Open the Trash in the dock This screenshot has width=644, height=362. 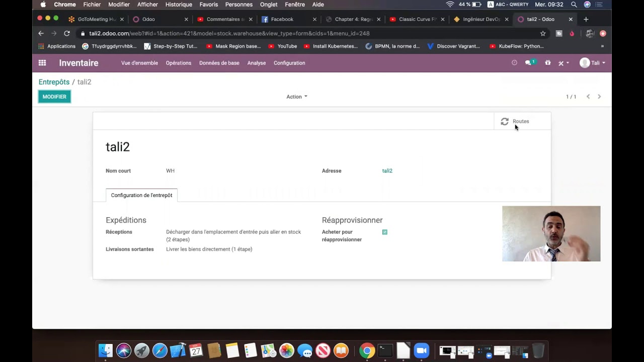pos(538,350)
